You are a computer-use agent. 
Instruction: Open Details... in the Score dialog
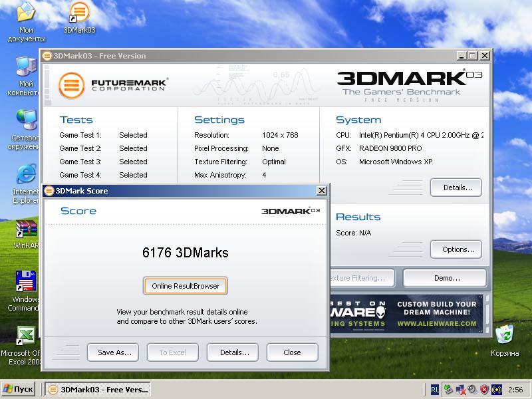coord(233,352)
